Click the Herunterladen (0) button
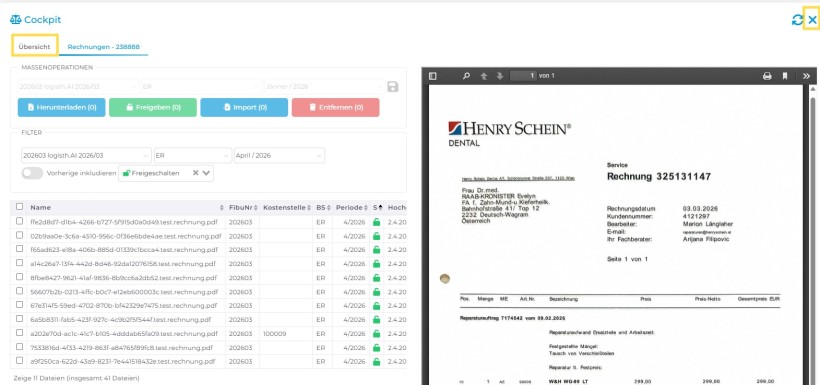820x385 pixels. (x=62, y=107)
